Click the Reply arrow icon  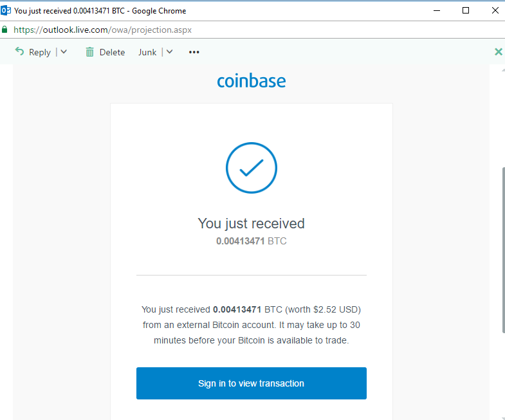[x=19, y=52]
